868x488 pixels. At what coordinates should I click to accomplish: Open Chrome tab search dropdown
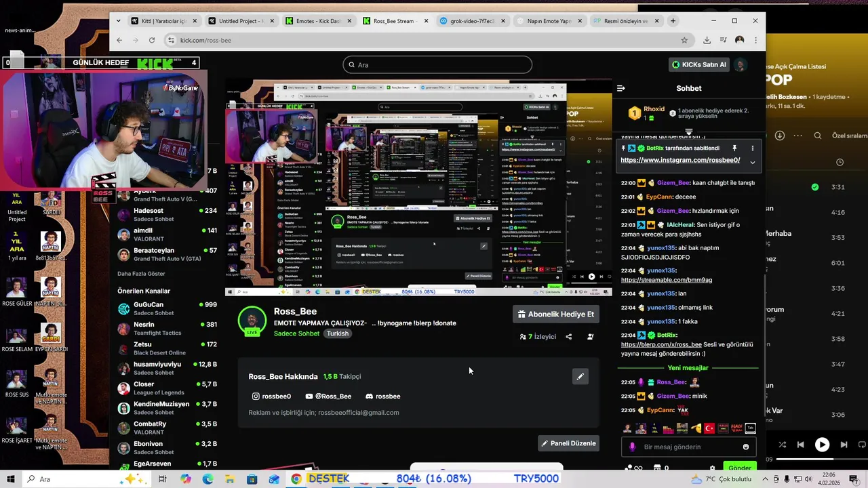(119, 21)
